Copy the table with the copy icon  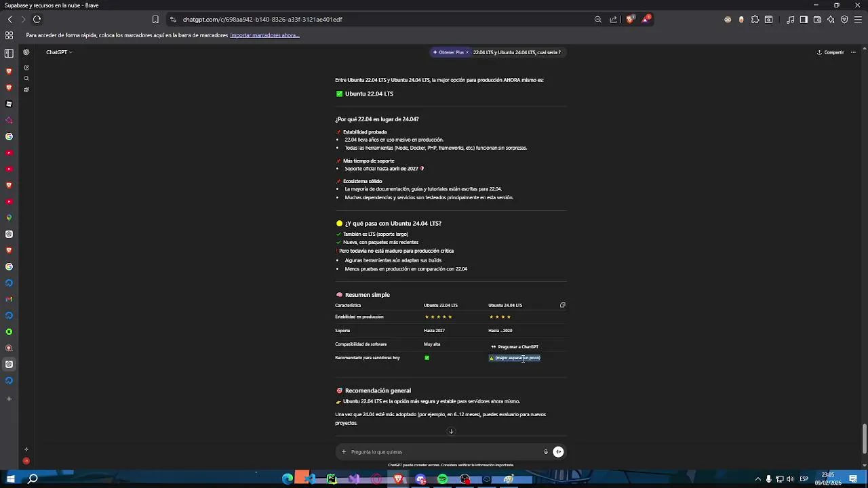click(x=562, y=305)
